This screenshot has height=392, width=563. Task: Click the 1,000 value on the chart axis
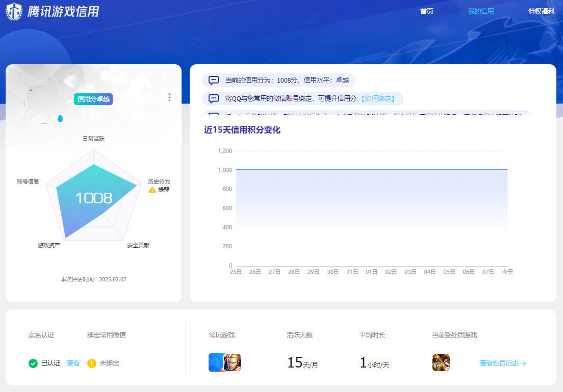tap(225, 170)
